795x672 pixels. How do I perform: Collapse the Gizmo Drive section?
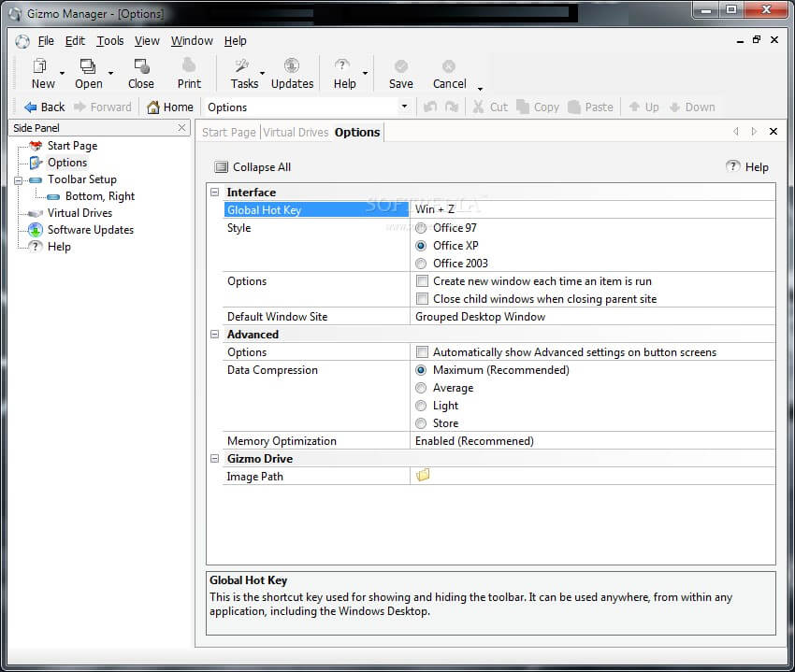click(x=214, y=458)
